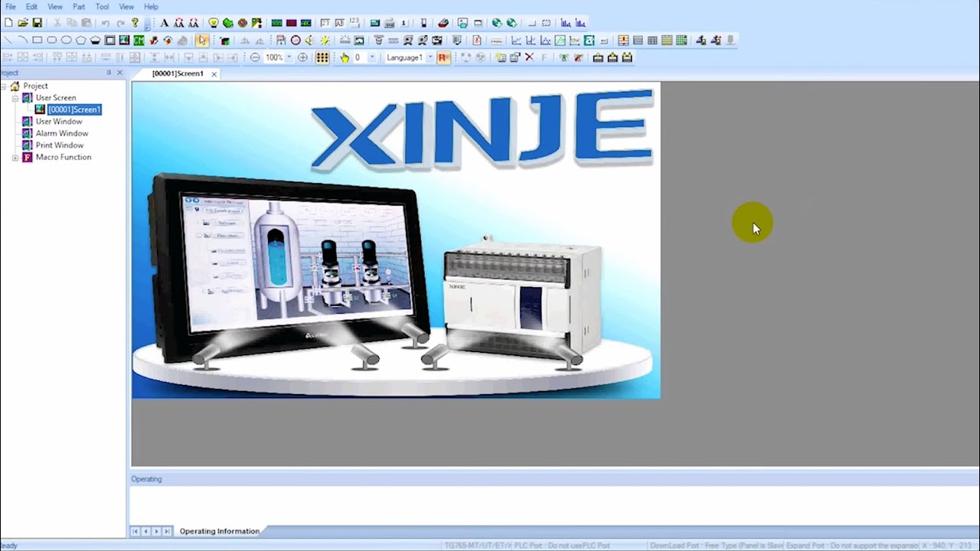The width and height of the screenshot is (980, 551).
Task: Close the Project panel
Action: [x=119, y=73]
